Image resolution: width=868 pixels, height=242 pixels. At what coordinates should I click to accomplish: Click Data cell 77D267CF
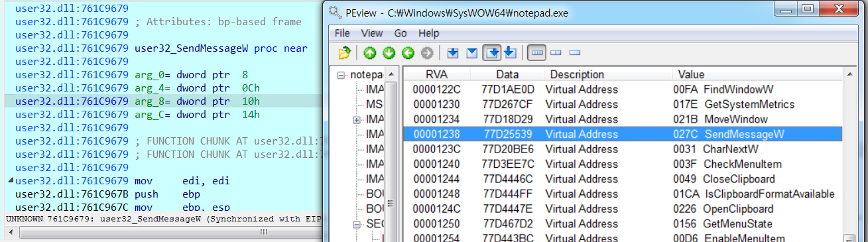(x=507, y=105)
